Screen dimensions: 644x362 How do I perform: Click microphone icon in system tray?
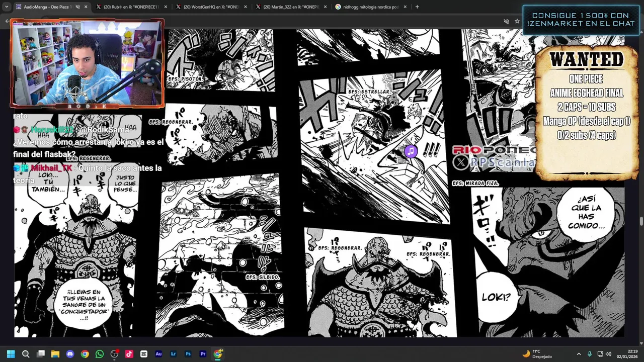click(x=590, y=354)
